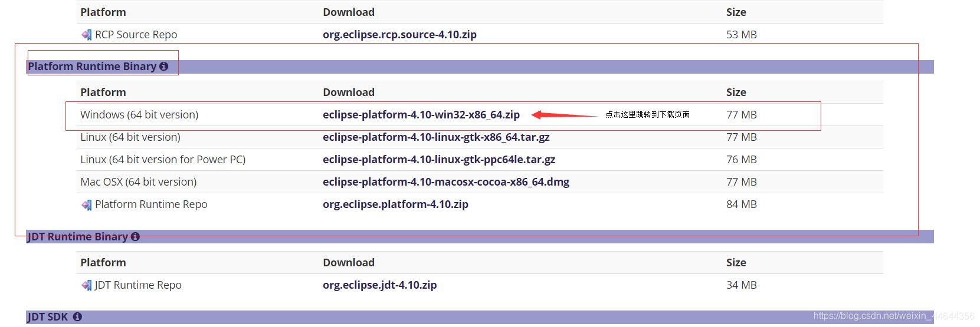Click the Platform Runtime Binary heading
The image size is (980, 327).
coord(92,67)
